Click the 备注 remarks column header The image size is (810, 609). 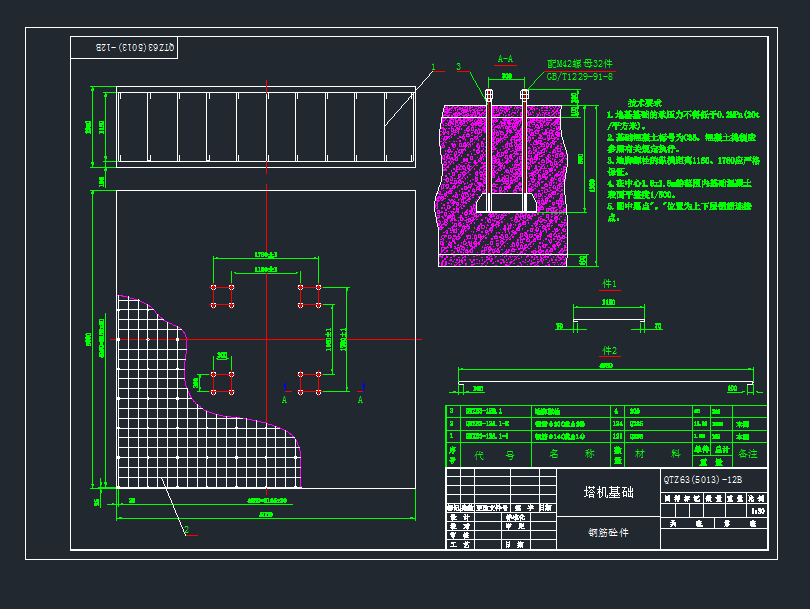click(748, 455)
